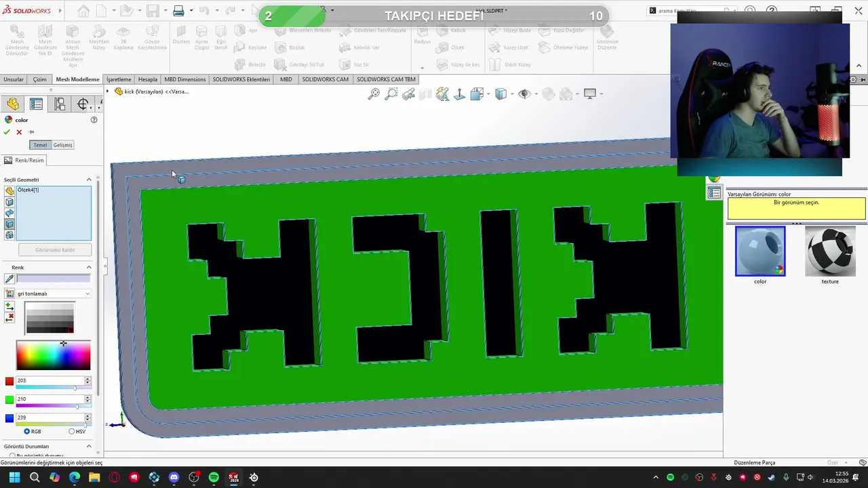Select the features geometry filter icon

(9, 235)
